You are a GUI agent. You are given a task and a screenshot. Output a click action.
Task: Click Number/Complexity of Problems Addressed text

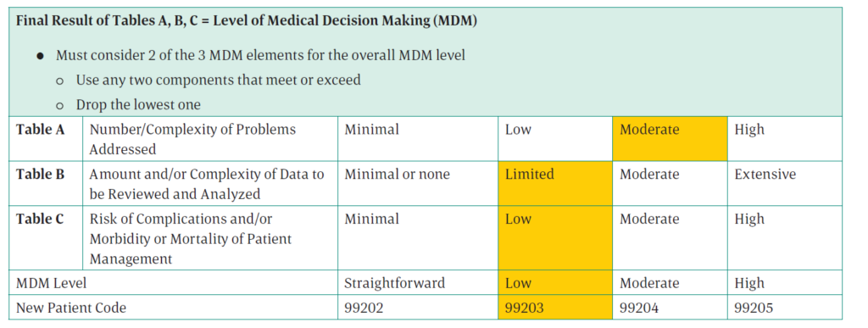(192, 139)
